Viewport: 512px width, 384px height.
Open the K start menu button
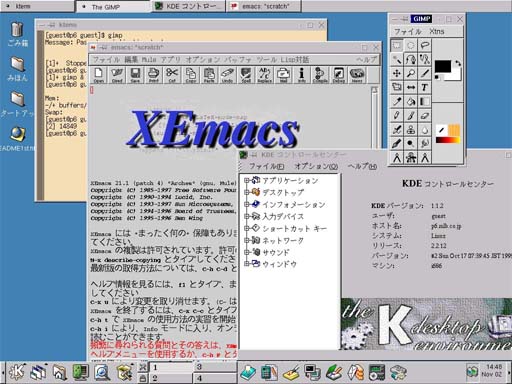tap(17, 372)
